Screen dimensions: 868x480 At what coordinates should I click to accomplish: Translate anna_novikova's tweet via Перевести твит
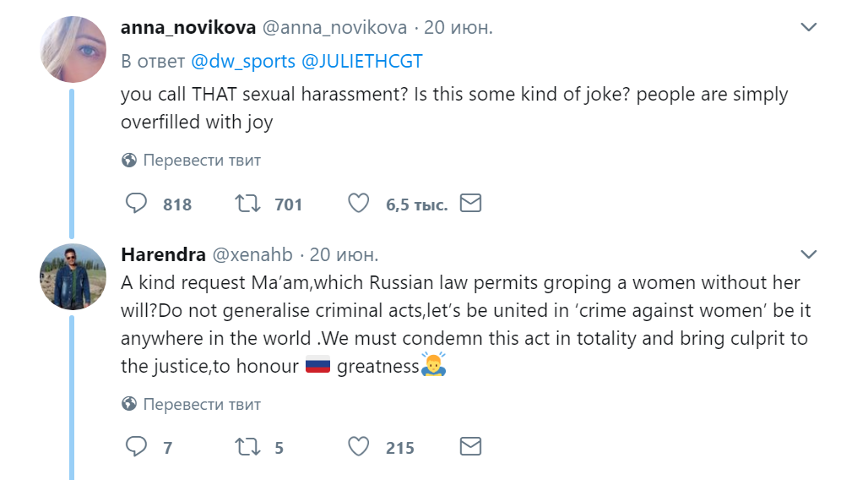(x=191, y=161)
